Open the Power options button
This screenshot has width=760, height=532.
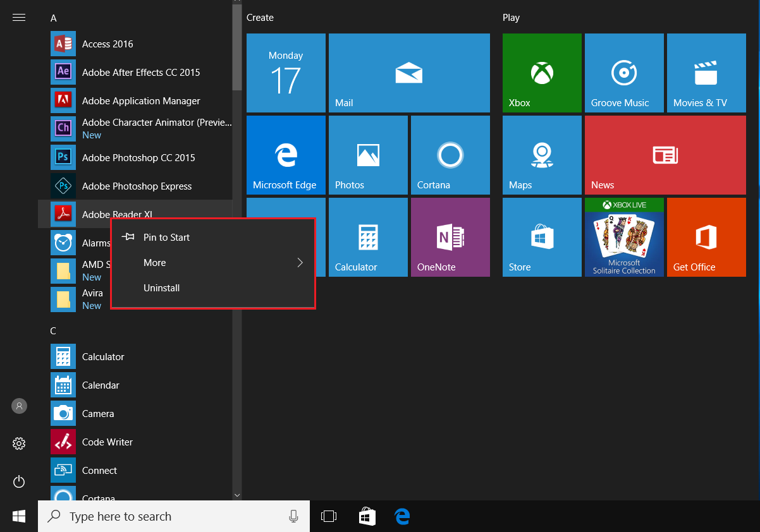[x=19, y=481]
